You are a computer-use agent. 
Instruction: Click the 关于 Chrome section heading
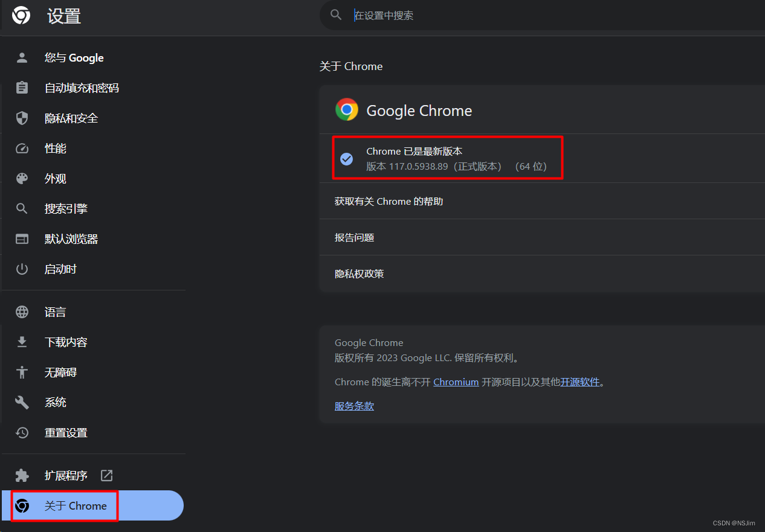[x=351, y=66]
